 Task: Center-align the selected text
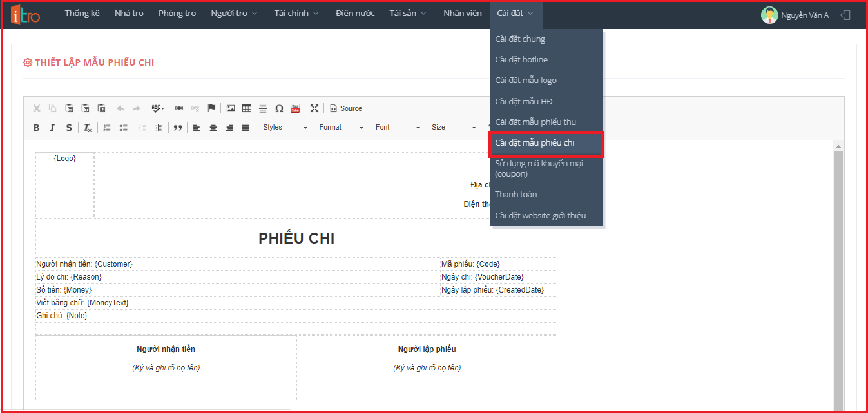[x=213, y=128]
